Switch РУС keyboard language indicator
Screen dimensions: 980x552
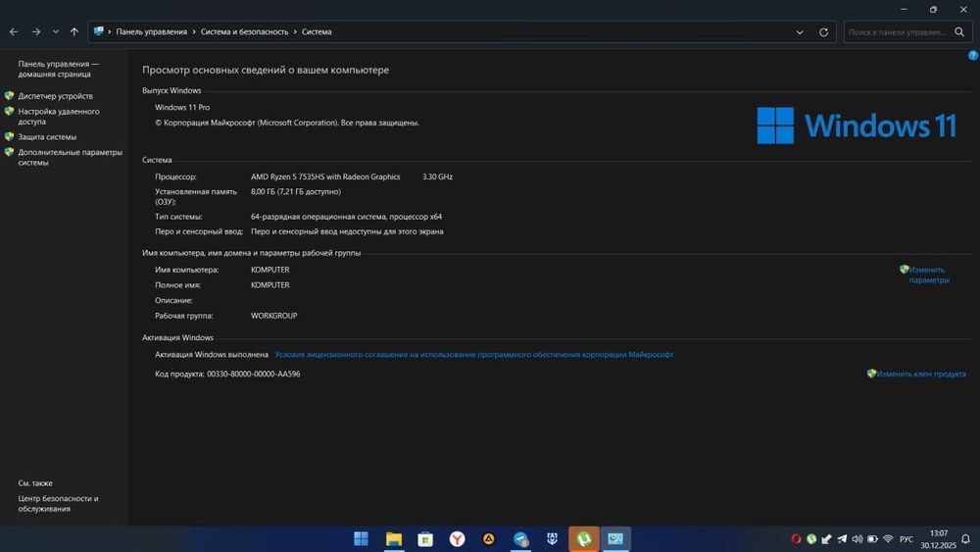point(906,539)
